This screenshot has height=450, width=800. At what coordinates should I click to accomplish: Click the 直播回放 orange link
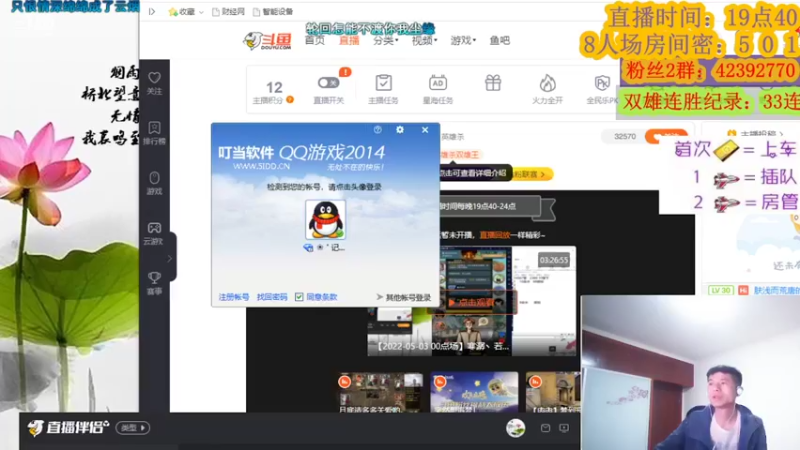pos(495,235)
